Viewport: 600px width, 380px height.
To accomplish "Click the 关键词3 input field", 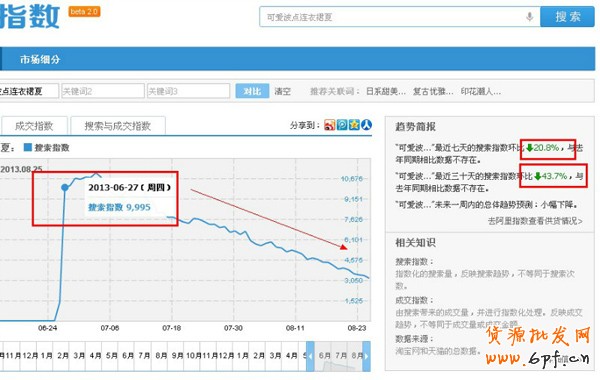I will [x=189, y=91].
